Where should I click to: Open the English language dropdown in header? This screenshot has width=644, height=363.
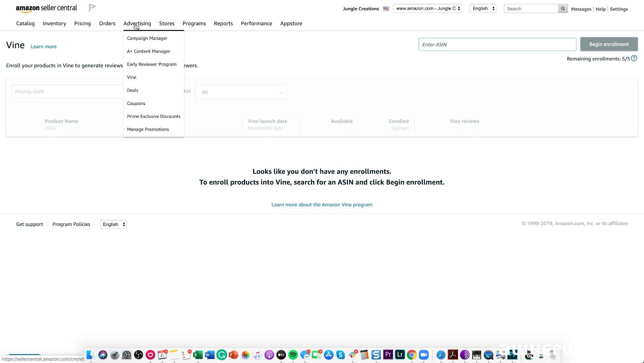(x=483, y=8)
